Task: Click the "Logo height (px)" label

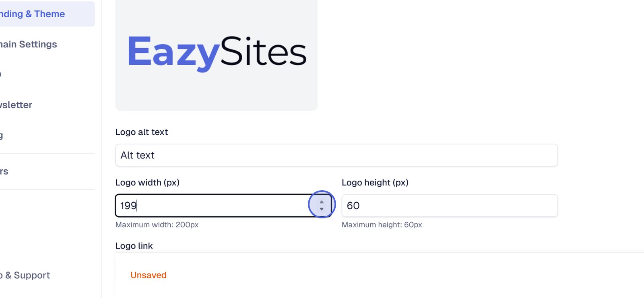Action: tap(375, 183)
